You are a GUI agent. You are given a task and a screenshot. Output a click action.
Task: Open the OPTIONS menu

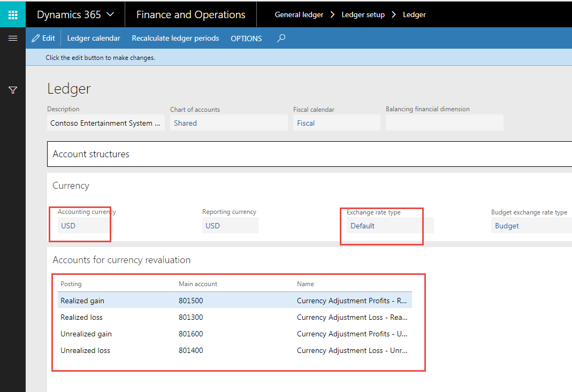[246, 39]
